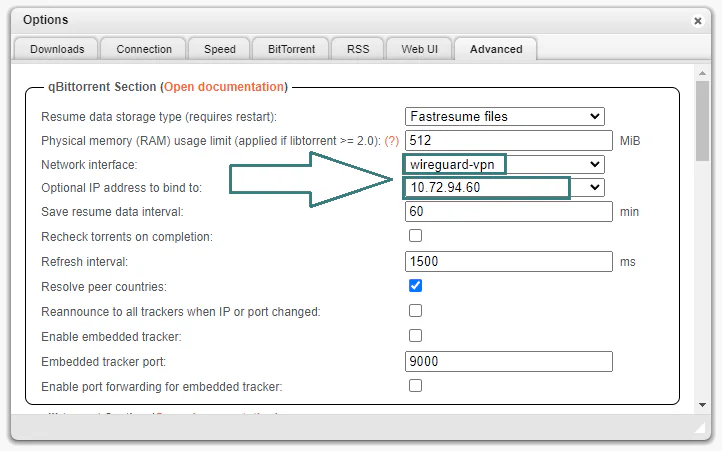Click the Save resume data interval field
Image resolution: width=722 pixels, height=451 pixels.
click(509, 211)
